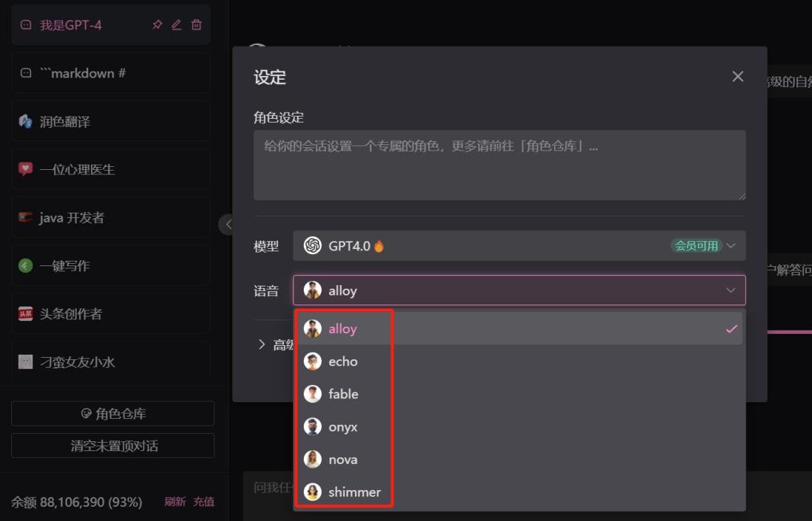Click the 一位心理医生 heart icon
Screen dimensions: 812x521
point(26,169)
